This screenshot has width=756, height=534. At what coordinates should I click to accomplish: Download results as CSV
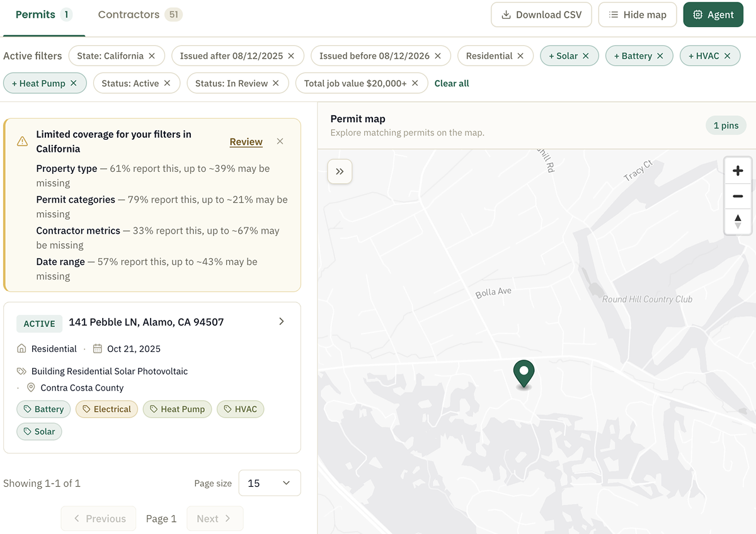(541, 14)
